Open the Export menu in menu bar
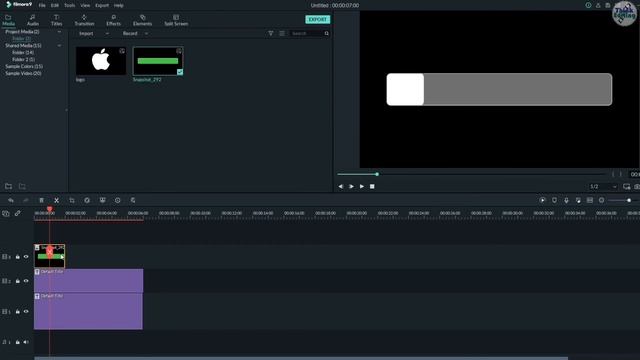 click(x=102, y=5)
